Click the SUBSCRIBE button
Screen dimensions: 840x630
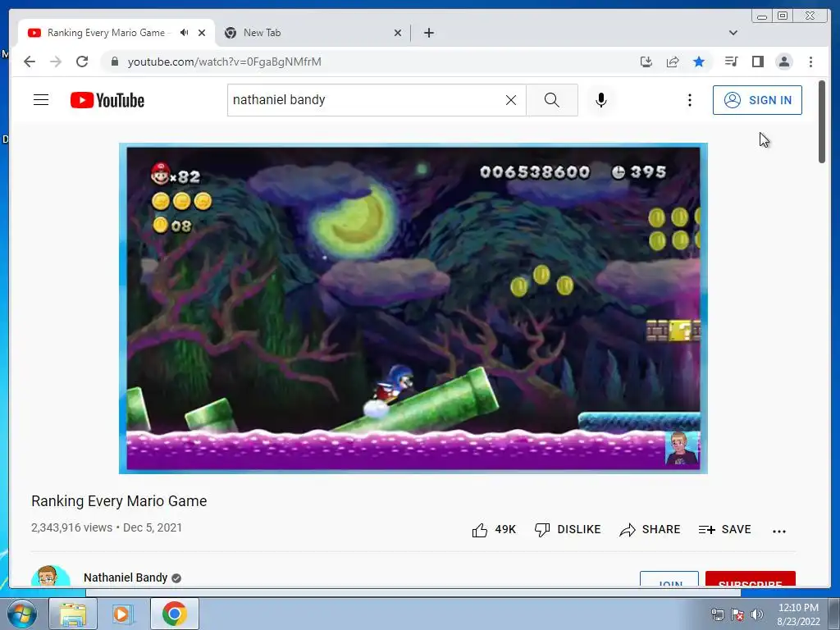(x=750, y=578)
